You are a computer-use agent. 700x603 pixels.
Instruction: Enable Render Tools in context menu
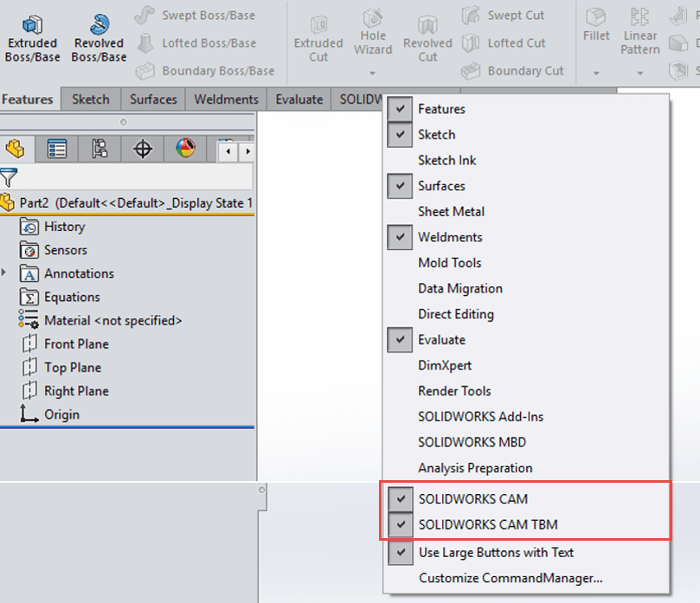(454, 391)
